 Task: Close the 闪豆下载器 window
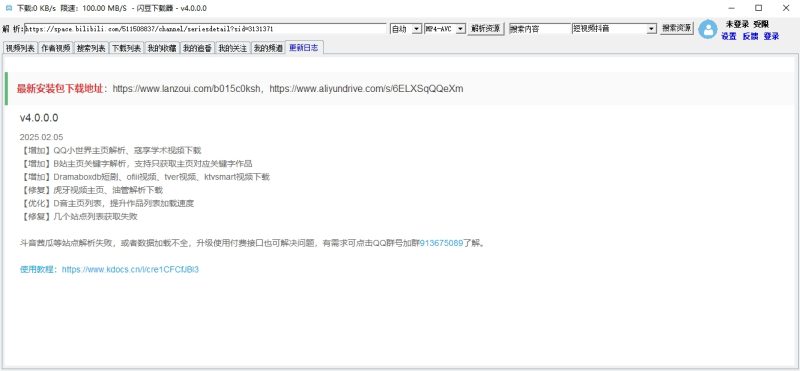[786, 8]
